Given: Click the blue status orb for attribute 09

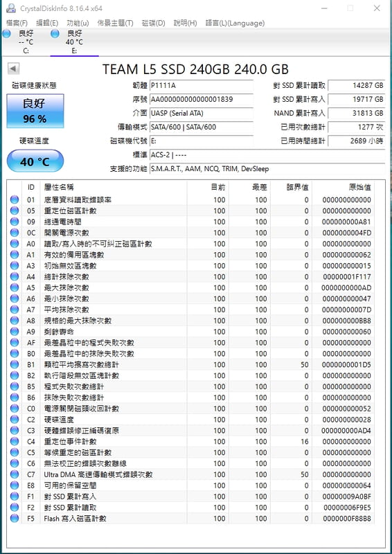Looking at the screenshot, I should (x=15, y=222).
